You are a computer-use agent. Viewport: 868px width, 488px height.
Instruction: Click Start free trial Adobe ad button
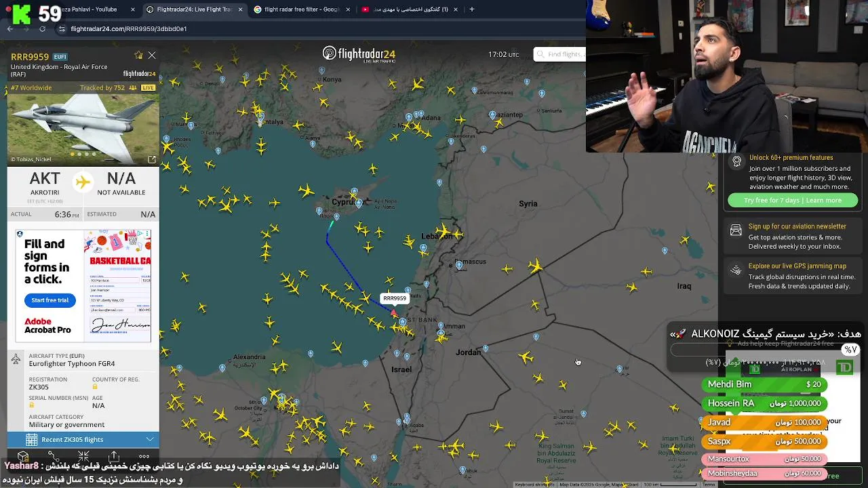pyautogui.click(x=50, y=300)
